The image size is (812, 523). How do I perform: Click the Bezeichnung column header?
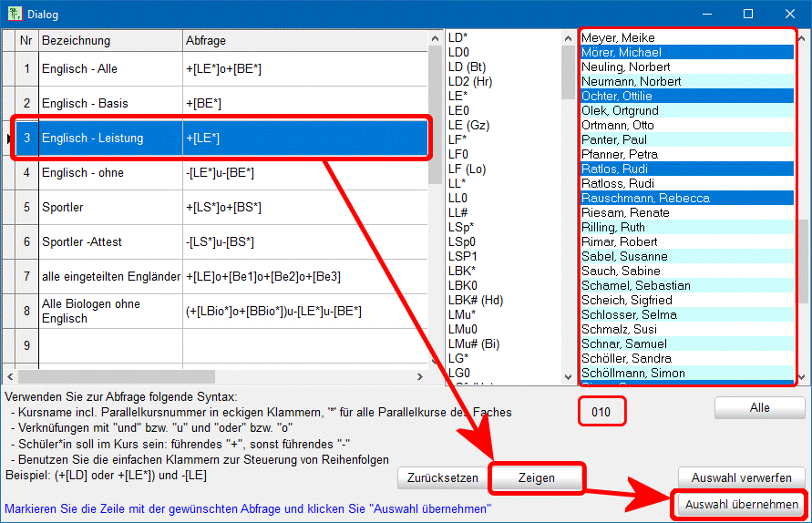(x=110, y=41)
